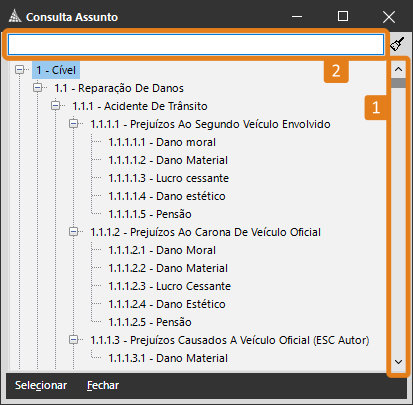Select 1.1.1.3.1 - Dano Material item
Screen dimensions: 413x405
[168, 358]
